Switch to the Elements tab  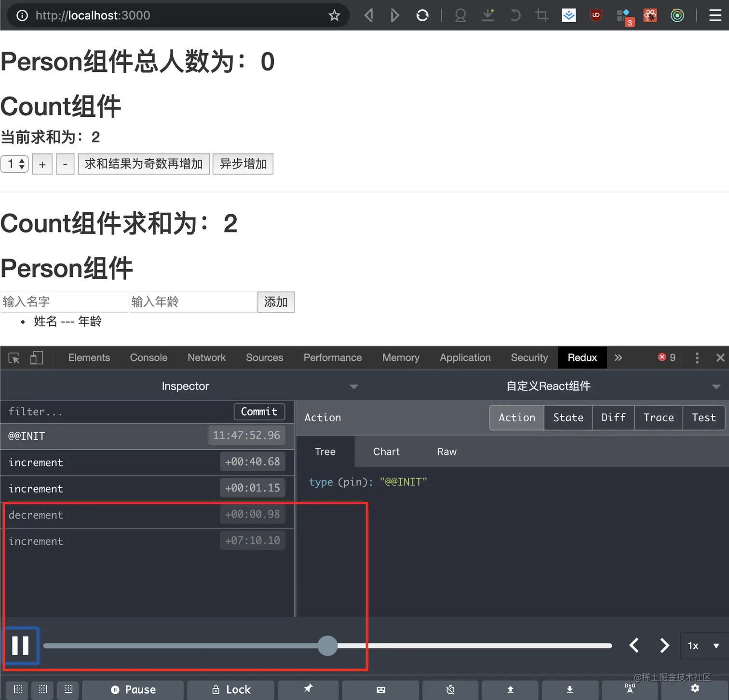(89, 357)
